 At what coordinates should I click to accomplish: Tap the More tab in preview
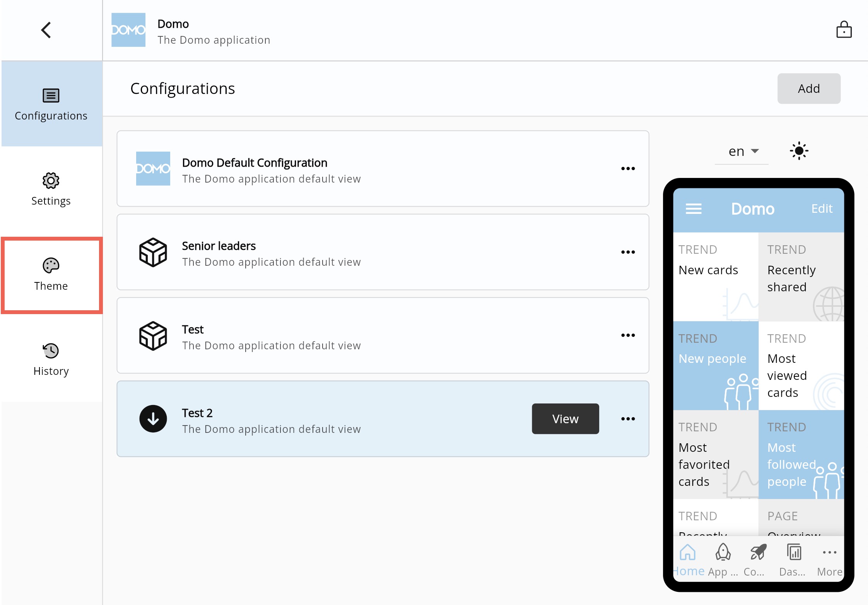[829, 560]
